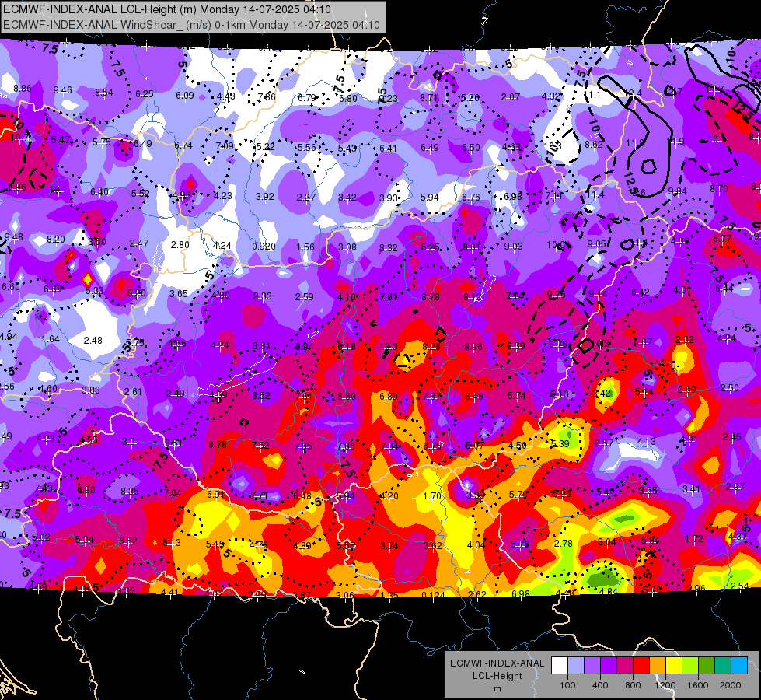Image resolution: width=761 pixels, height=700 pixels.
Task: Click the grid value 6.09
Action: (185, 96)
